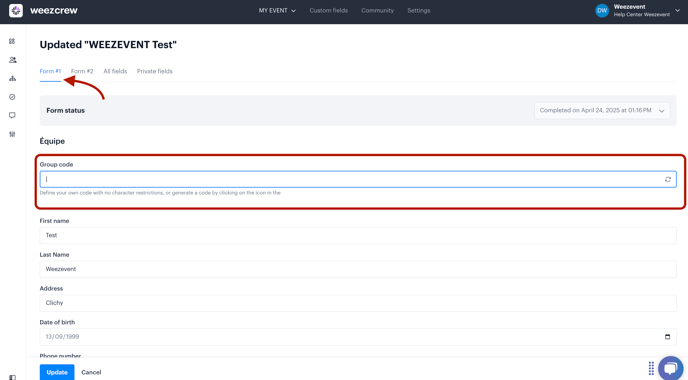
Task: Click the weezcrew brand name
Action: coord(54,11)
